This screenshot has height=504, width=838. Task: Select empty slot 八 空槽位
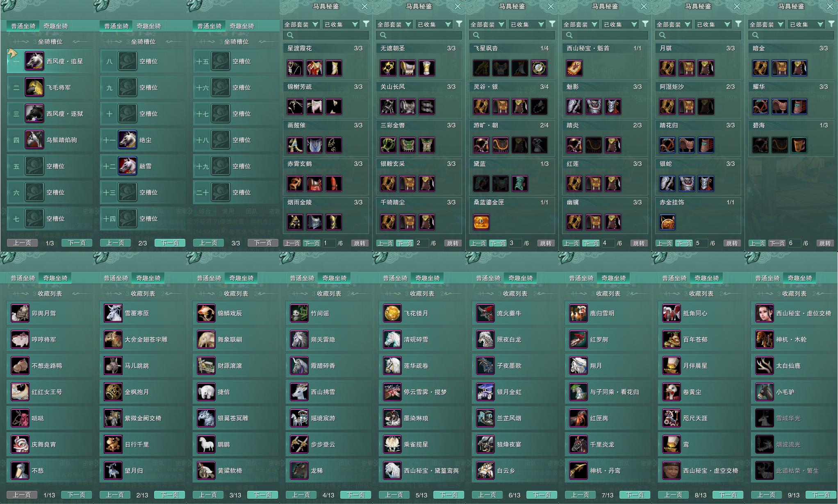(143, 61)
